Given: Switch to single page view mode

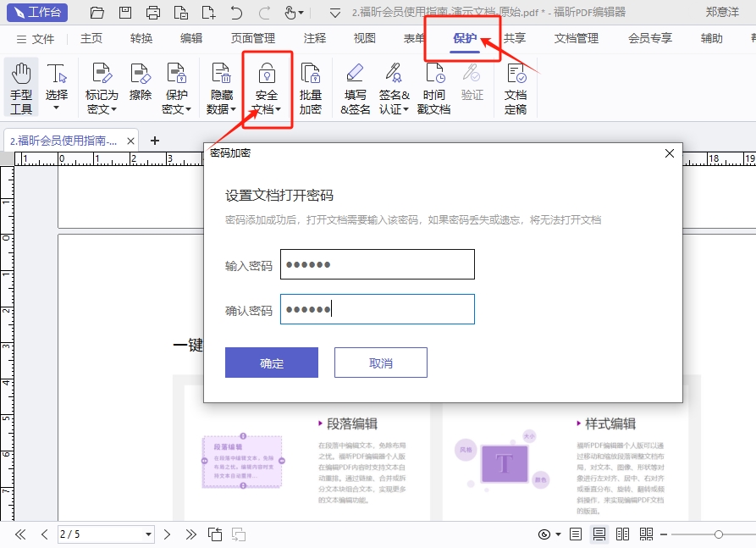Looking at the screenshot, I should [x=576, y=534].
